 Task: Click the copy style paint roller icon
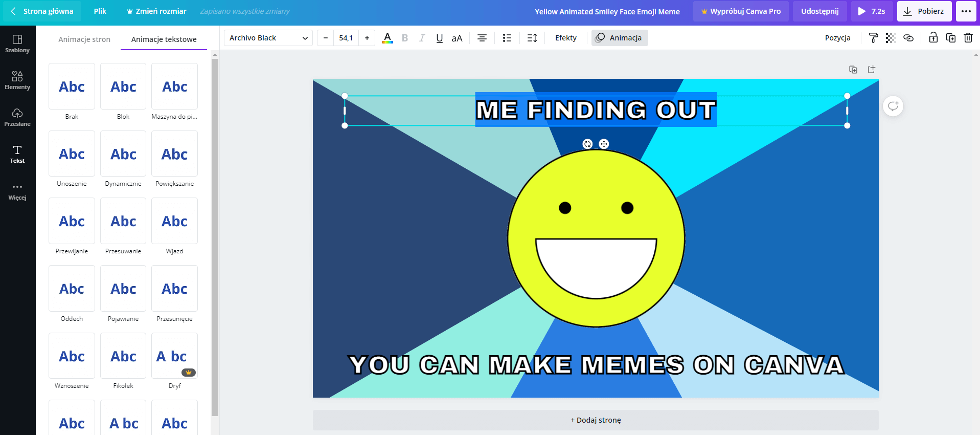[x=873, y=38]
